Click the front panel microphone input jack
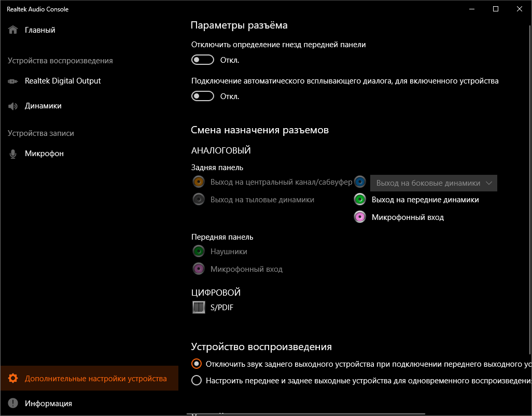The height and width of the screenshot is (416, 532). coord(198,269)
